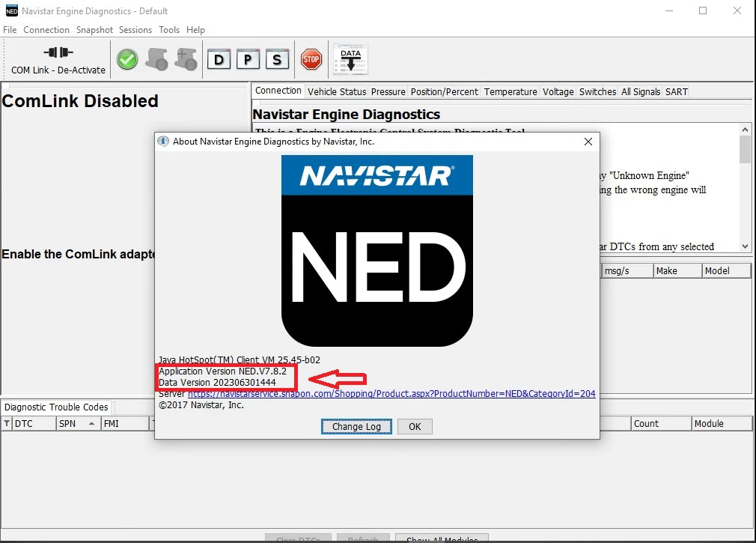
Task: Maximize the Navistar Engine Diagnostics window
Action: (703, 10)
